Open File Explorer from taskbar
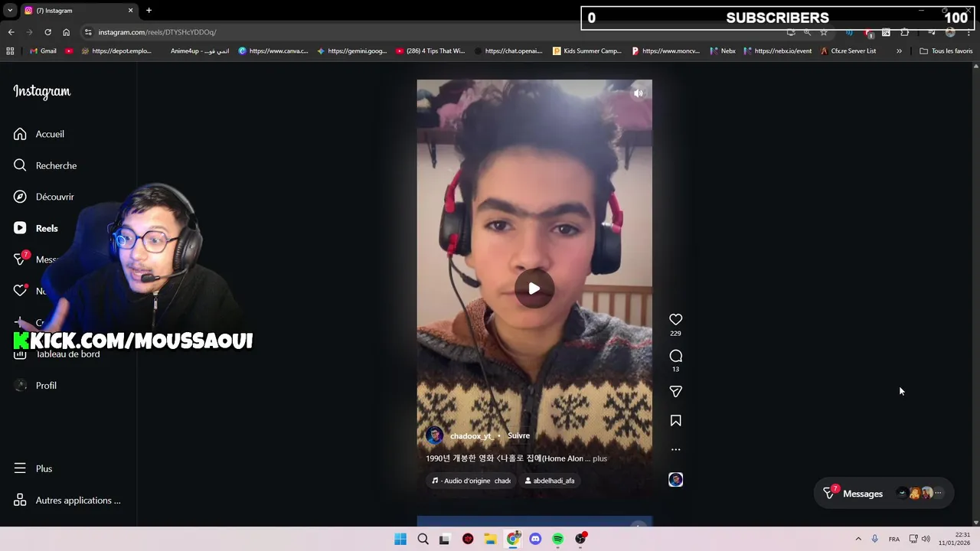Image resolution: width=980 pixels, height=551 pixels. [490, 539]
